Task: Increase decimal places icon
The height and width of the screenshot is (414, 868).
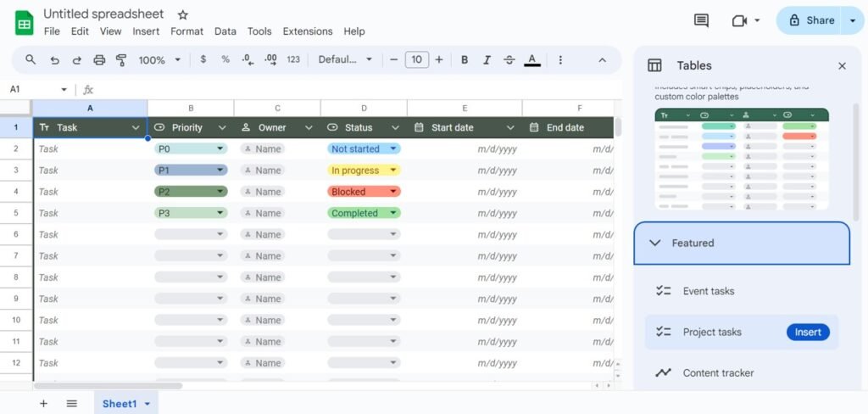Action: point(270,60)
